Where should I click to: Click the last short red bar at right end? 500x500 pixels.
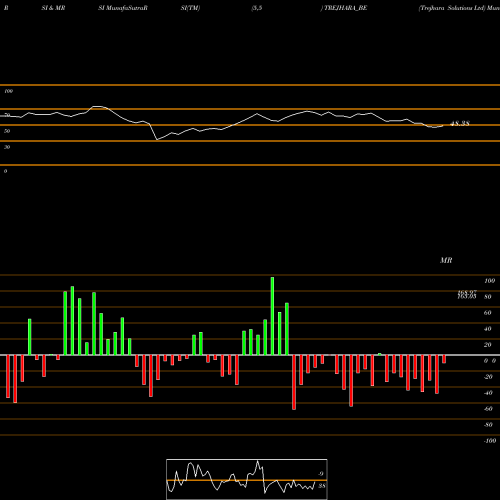pyautogui.click(x=444, y=359)
